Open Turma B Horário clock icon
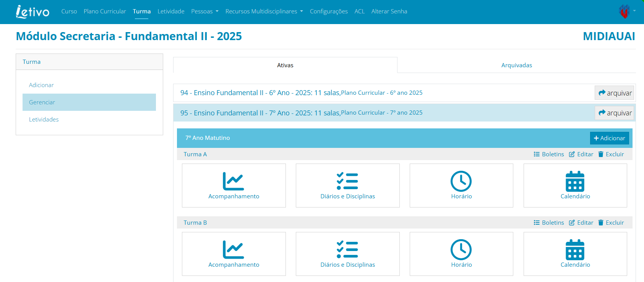 click(x=461, y=250)
